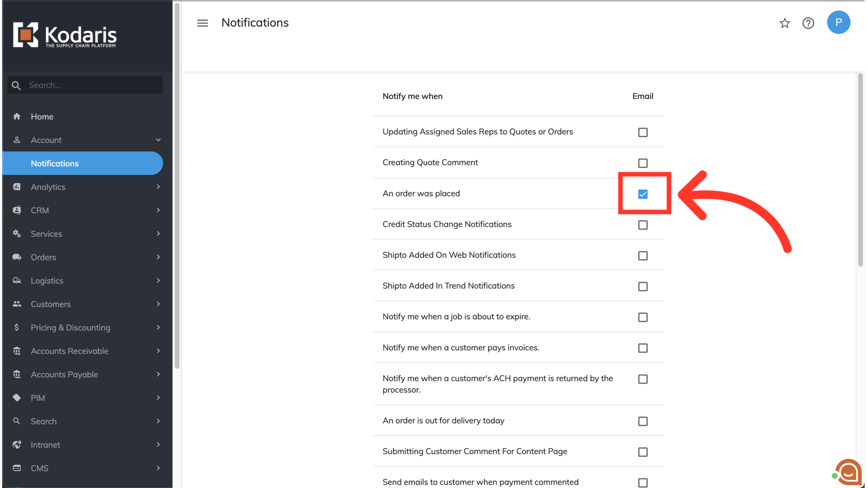Click the Orders truck icon
Screen dimensions: 868x488
point(17,257)
